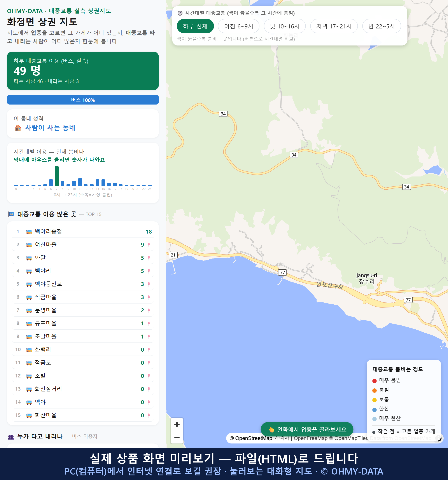Click the pin icon for 규포마을
This screenshot has height=480, width=448.
(149, 324)
